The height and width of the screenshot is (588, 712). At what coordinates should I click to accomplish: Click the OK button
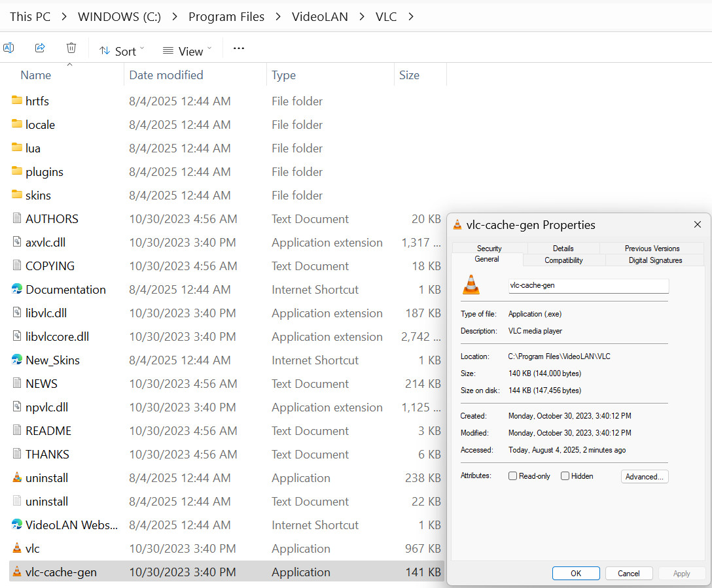[576, 573]
